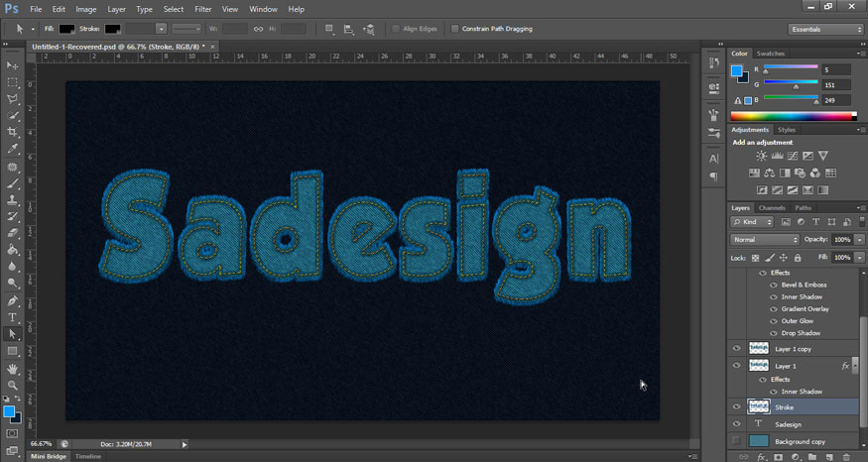Click the Brightness/Contrast adjustment icon

pos(762,156)
